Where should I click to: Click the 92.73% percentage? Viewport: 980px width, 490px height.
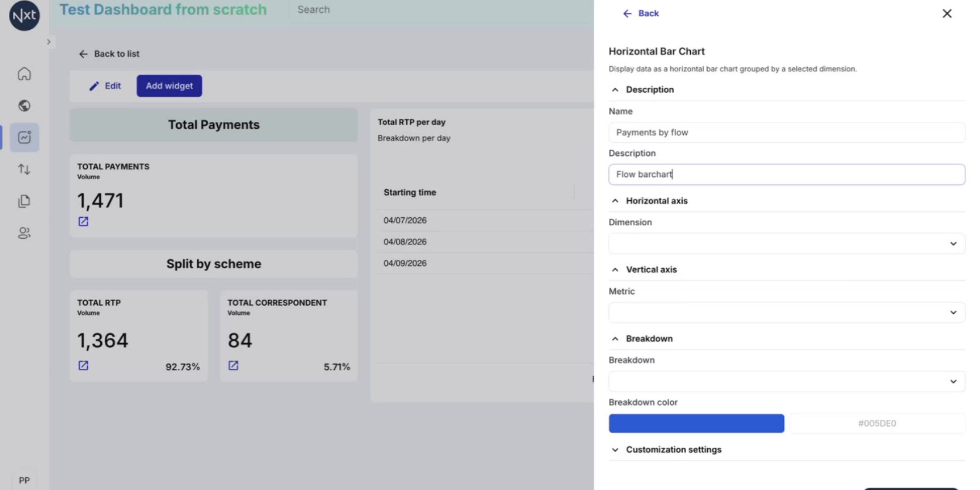coord(183,367)
